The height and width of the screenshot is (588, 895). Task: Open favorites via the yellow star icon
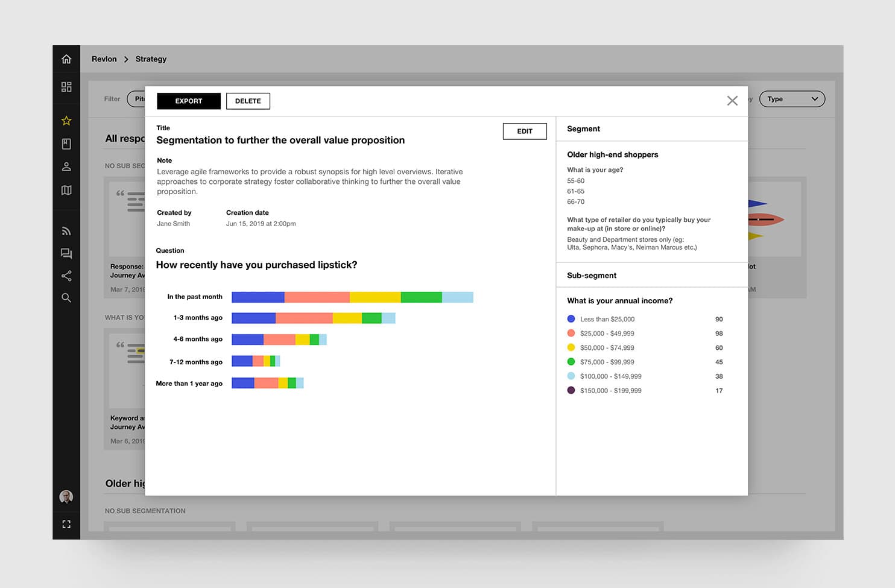(x=66, y=121)
